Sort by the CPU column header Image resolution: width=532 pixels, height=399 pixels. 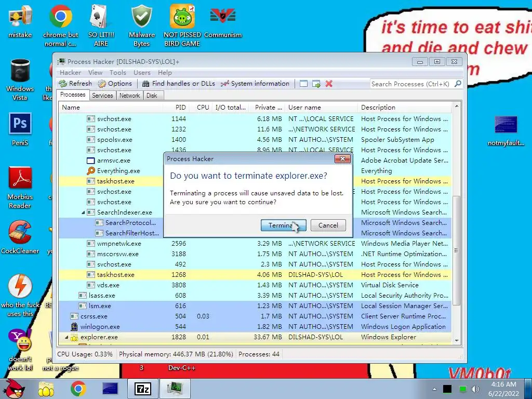(x=201, y=108)
